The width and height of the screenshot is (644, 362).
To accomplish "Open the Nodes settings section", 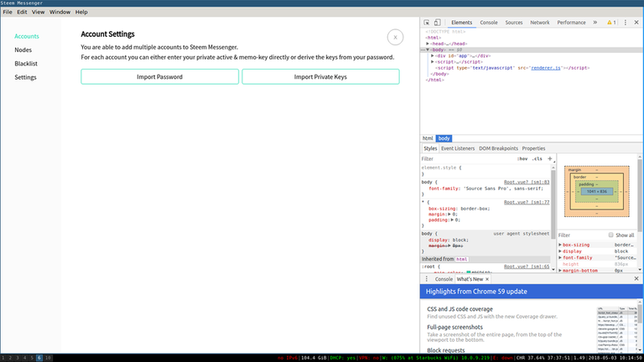I will [x=23, y=49].
